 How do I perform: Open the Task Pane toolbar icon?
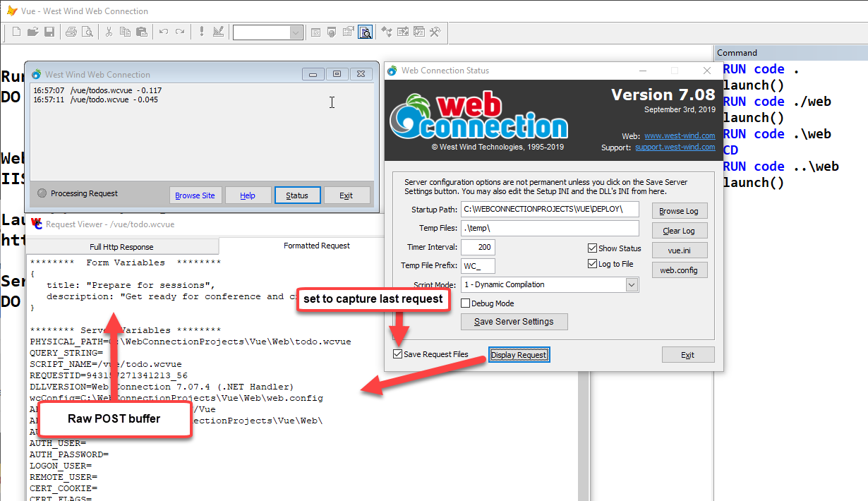tap(419, 32)
